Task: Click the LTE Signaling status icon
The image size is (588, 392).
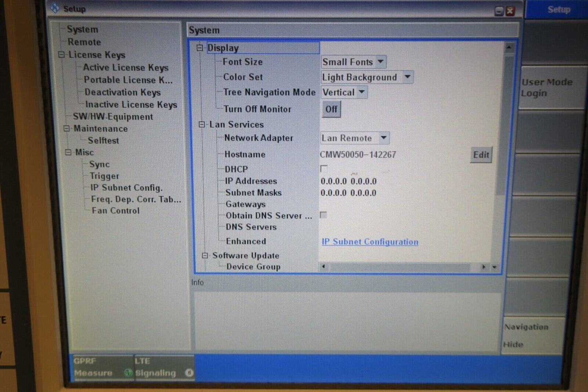Action: 189,372
